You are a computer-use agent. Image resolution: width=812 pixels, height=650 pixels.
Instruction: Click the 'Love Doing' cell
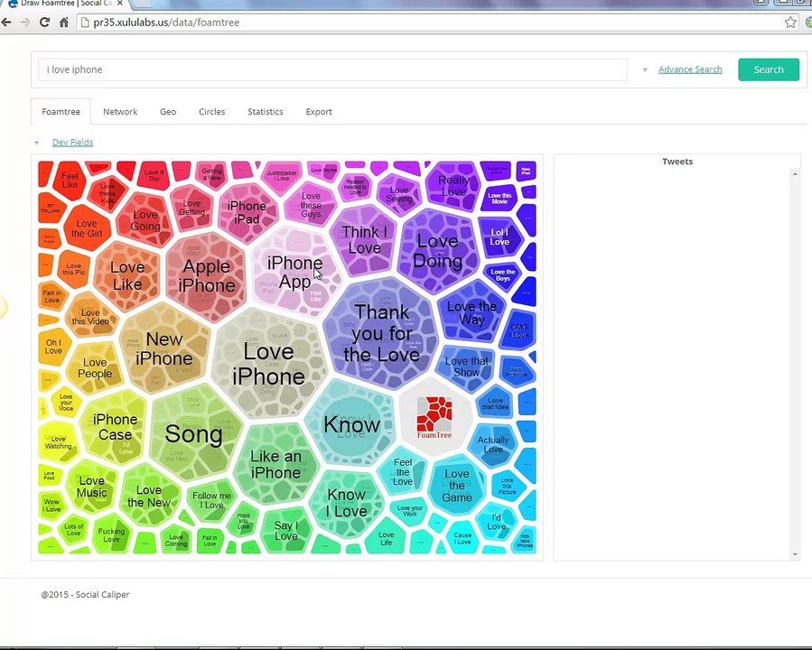point(437,252)
